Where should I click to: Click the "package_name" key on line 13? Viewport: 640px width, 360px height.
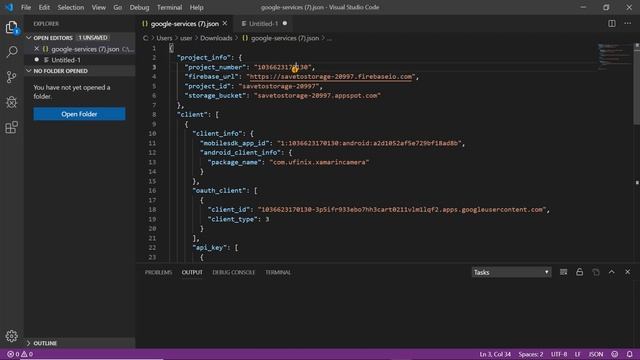pos(234,162)
